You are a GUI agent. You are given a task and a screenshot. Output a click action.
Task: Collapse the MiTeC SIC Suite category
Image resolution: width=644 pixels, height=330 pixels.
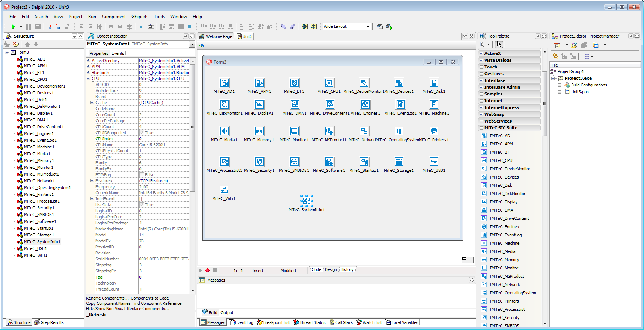click(481, 128)
